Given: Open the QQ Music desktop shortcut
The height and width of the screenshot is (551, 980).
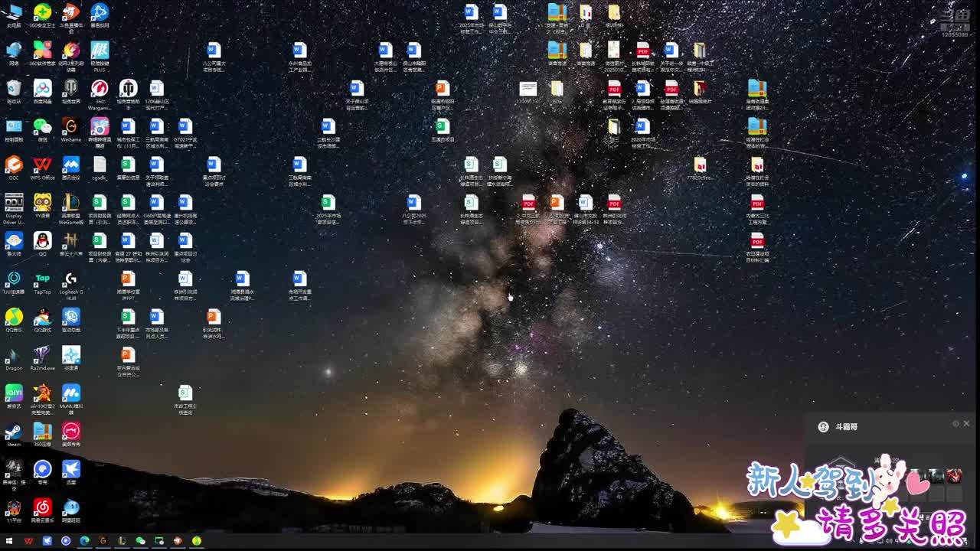Looking at the screenshot, I should tap(14, 318).
